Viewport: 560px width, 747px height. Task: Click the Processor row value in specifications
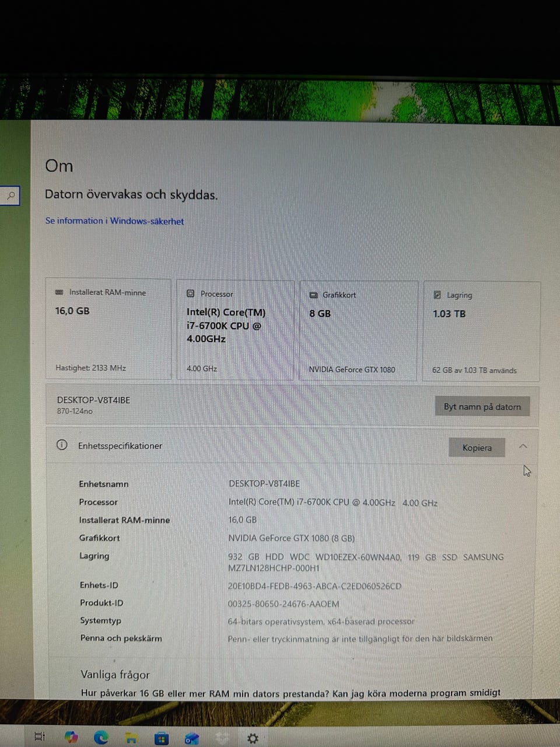tap(332, 502)
